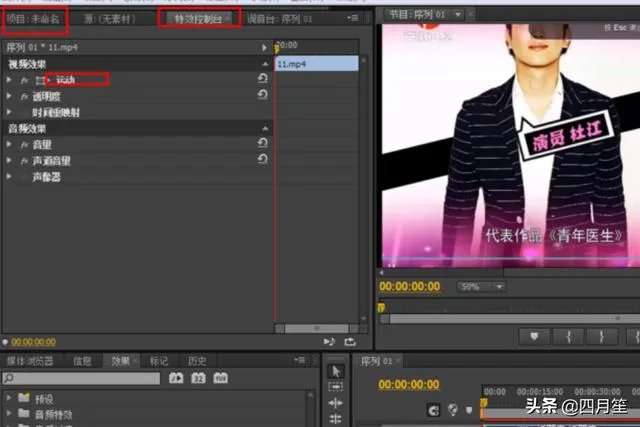Toggle the fx switch for 音量

[24, 145]
